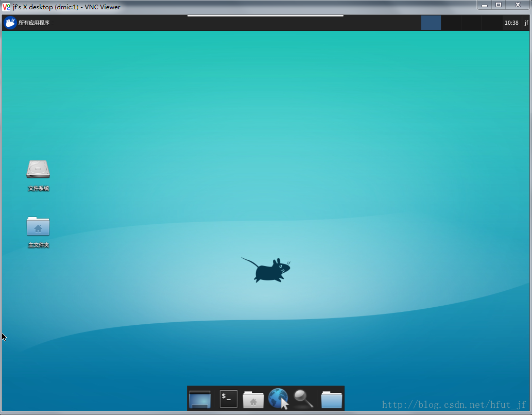
Task: Open the jf user menu in panel
Action: pyautogui.click(x=526, y=23)
